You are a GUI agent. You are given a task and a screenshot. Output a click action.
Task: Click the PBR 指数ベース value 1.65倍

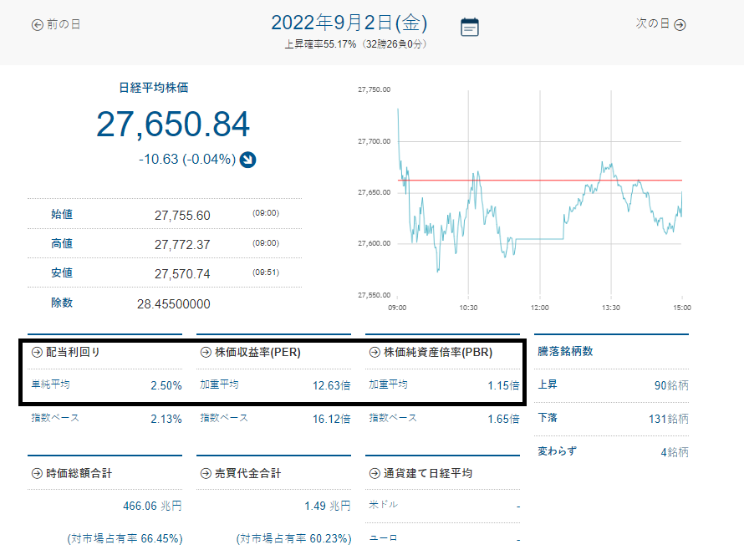[x=503, y=419]
